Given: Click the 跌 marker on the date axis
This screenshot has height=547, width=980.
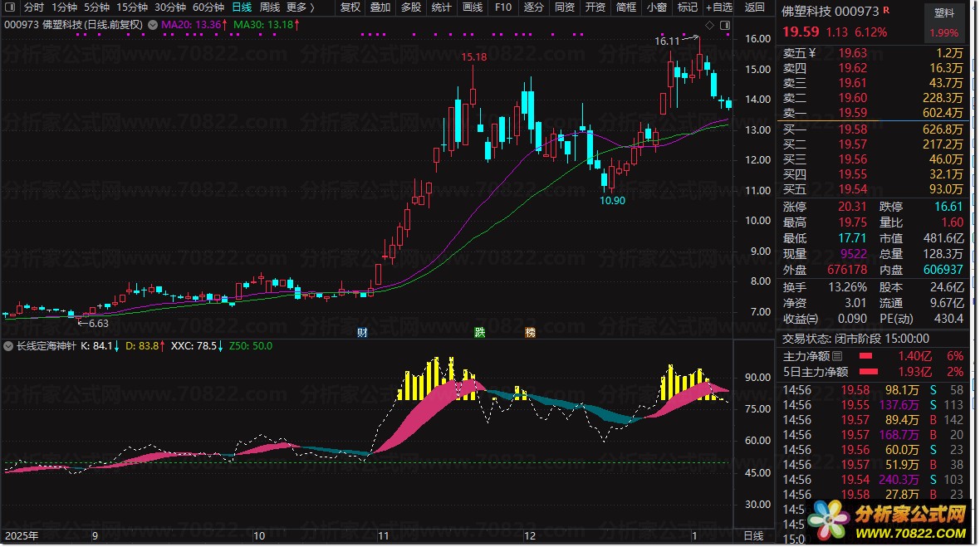Looking at the screenshot, I should click(x=480, y=333).
